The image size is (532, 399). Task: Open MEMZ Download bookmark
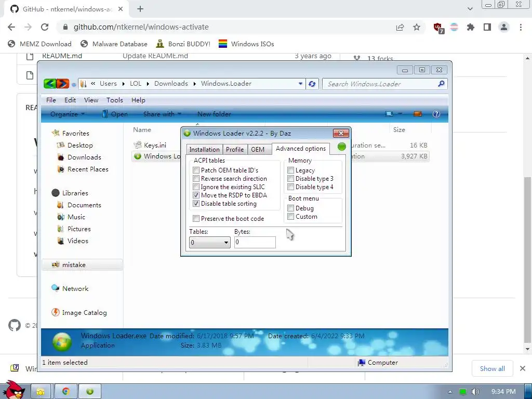(x=39, y=44)
